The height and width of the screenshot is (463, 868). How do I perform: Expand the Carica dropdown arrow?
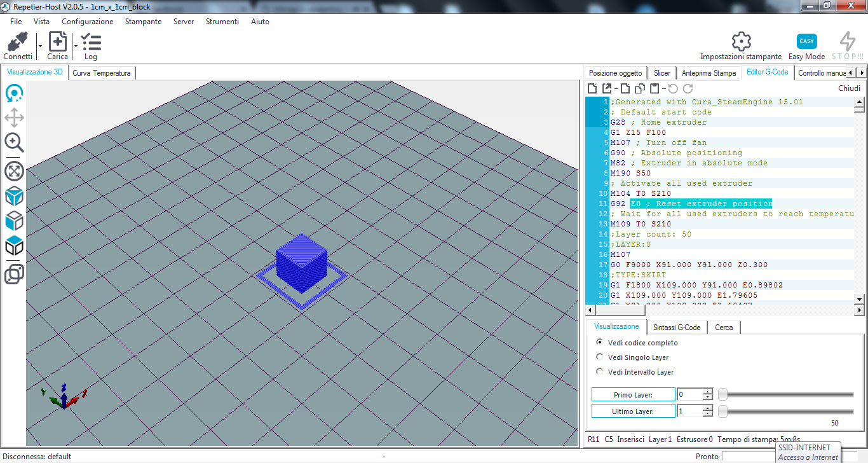[76, 46]
